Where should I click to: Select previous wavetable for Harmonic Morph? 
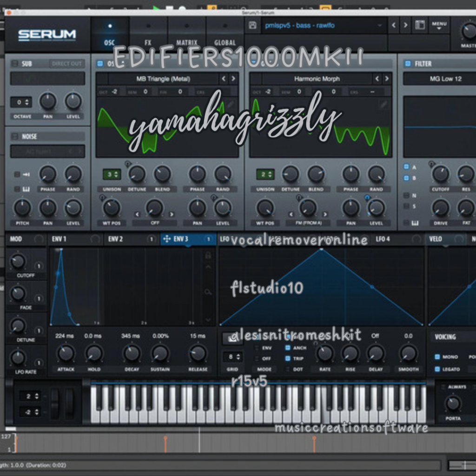[x=377, y=79]
